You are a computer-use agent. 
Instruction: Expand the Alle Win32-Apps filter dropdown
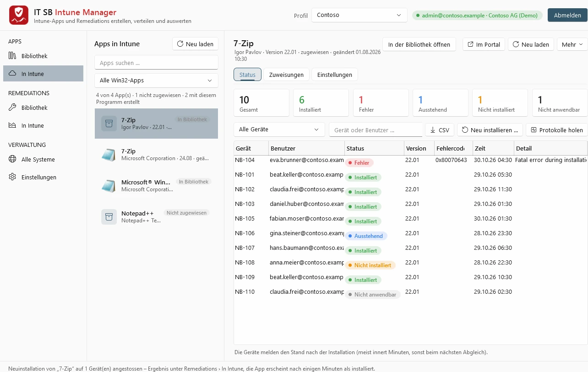(156, 81)
